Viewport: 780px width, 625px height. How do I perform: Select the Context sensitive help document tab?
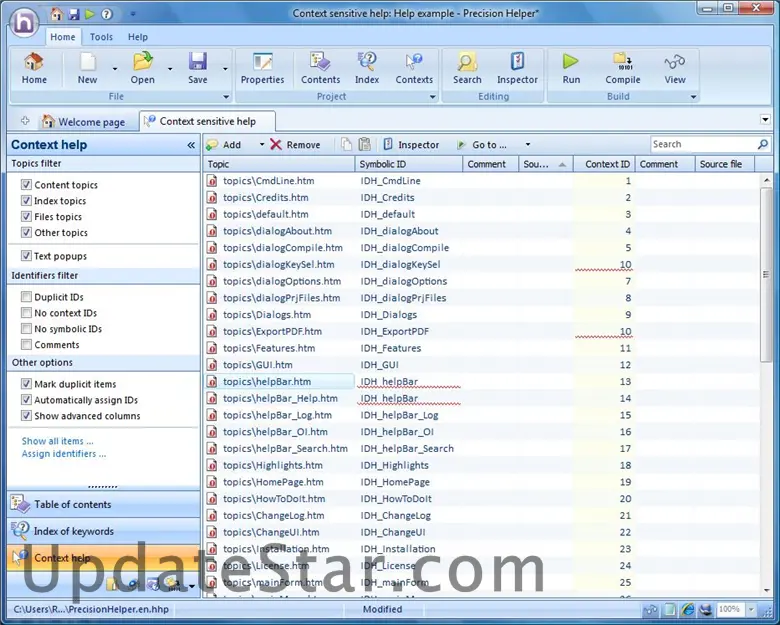(x=207, y=121)
